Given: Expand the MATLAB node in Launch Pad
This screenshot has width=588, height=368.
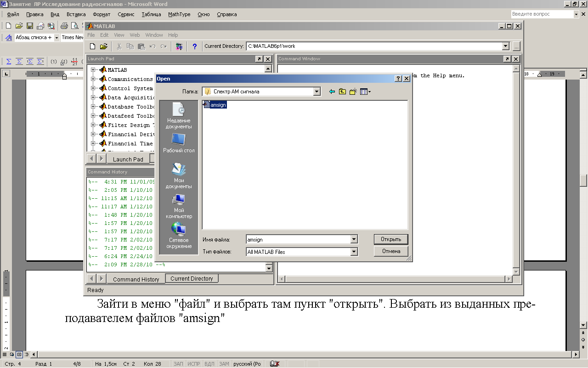Looking at the screenshot, I should [93, 70].
